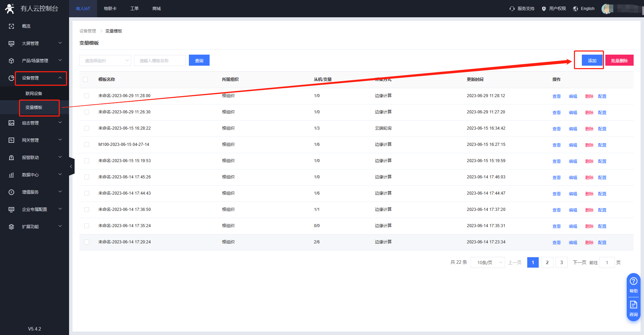Click the 请输入模板名称 search input field
644x335 pixels.
160,61
